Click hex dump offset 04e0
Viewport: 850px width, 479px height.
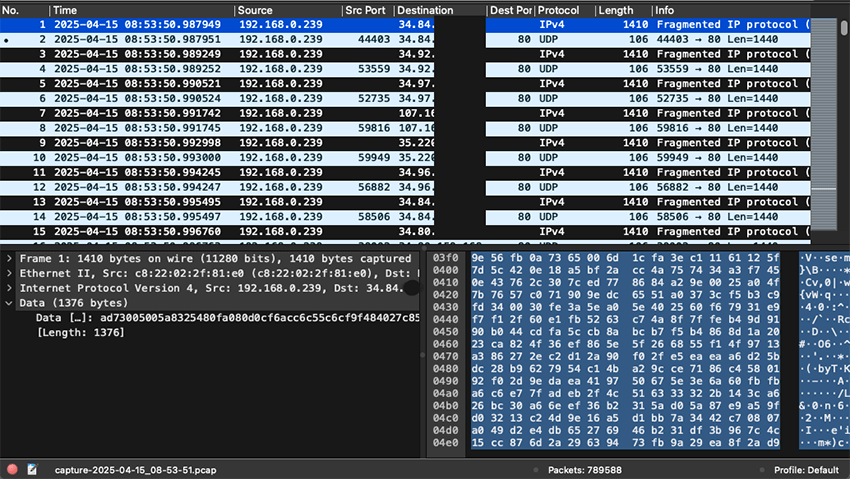click(x=446, y=443)
